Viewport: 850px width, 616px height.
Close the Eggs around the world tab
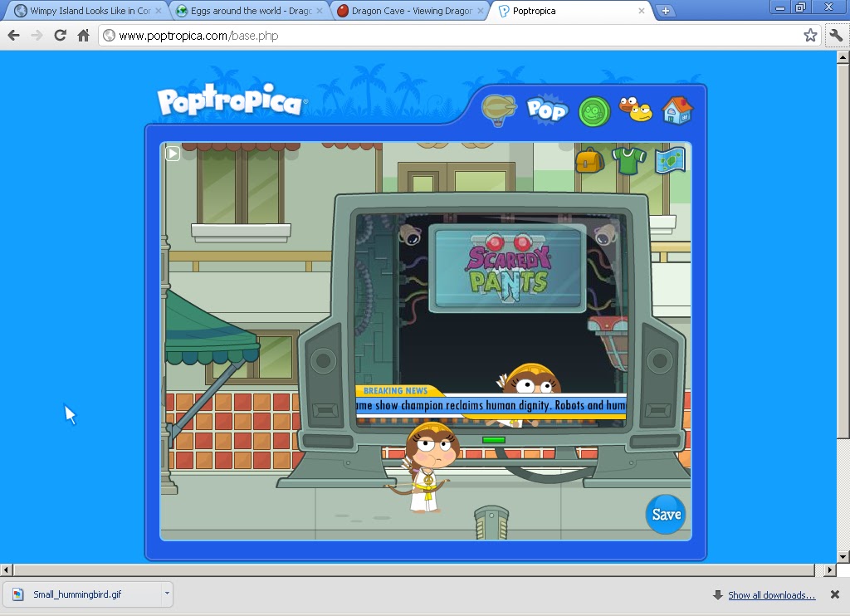click(x=320, y=10)
